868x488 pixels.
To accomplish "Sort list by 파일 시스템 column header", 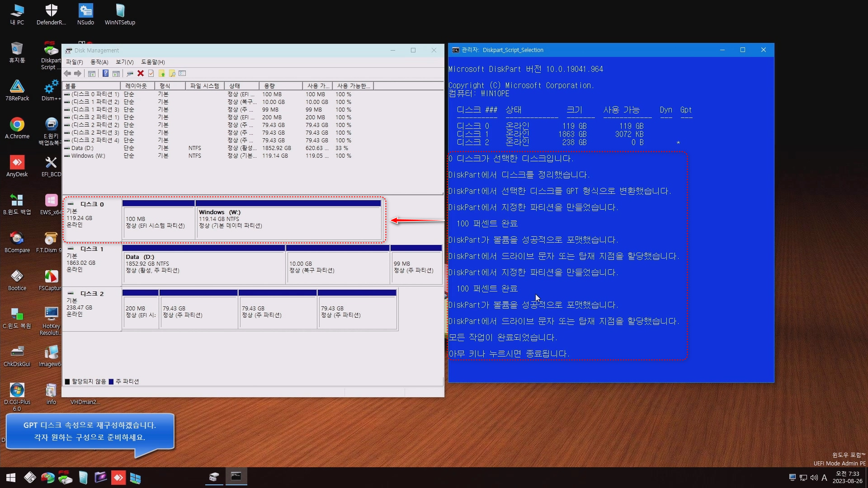I will (204, 86).
